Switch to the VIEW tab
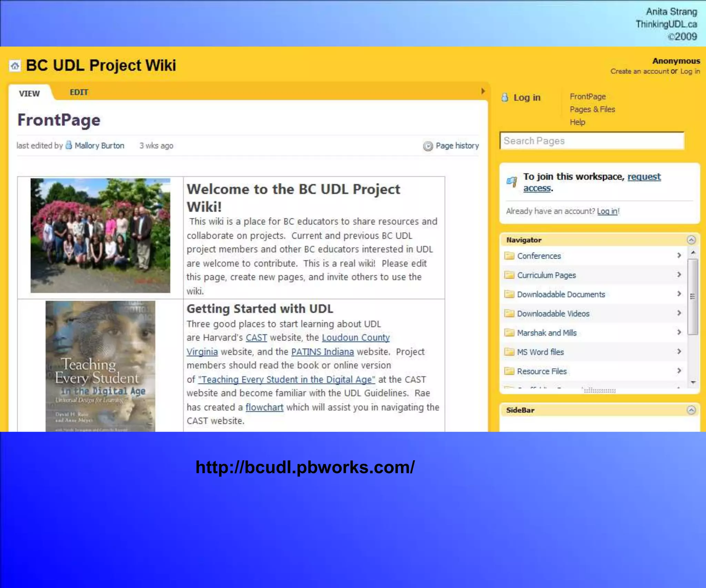 click(x=29, y=93)
